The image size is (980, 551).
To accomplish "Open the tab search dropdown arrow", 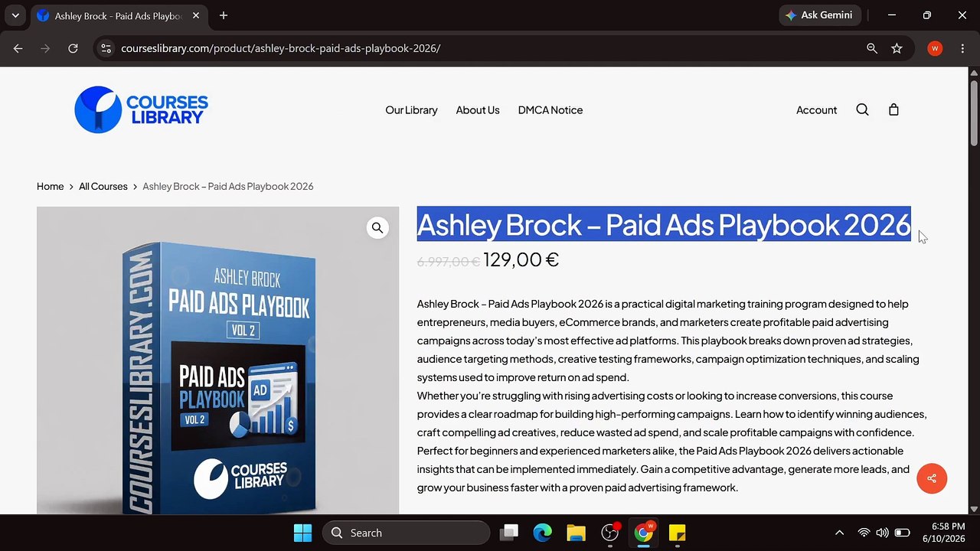I will click(x=15, y=15).
